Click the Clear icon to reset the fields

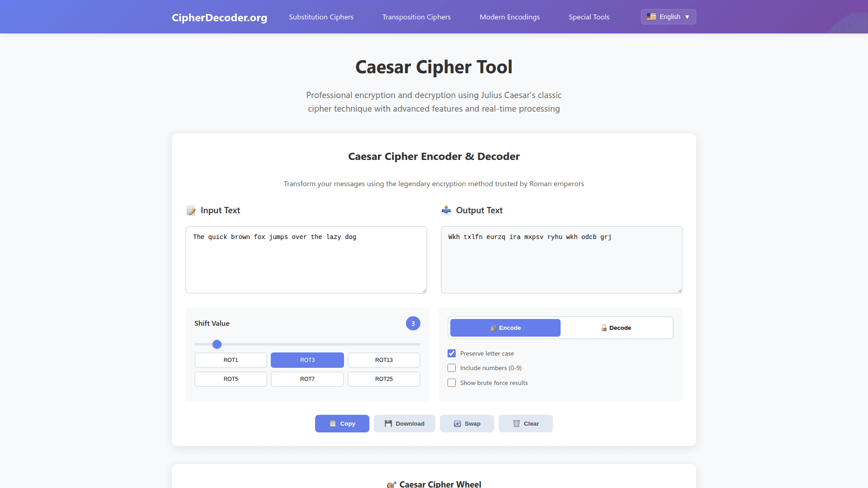coord(517,423)
